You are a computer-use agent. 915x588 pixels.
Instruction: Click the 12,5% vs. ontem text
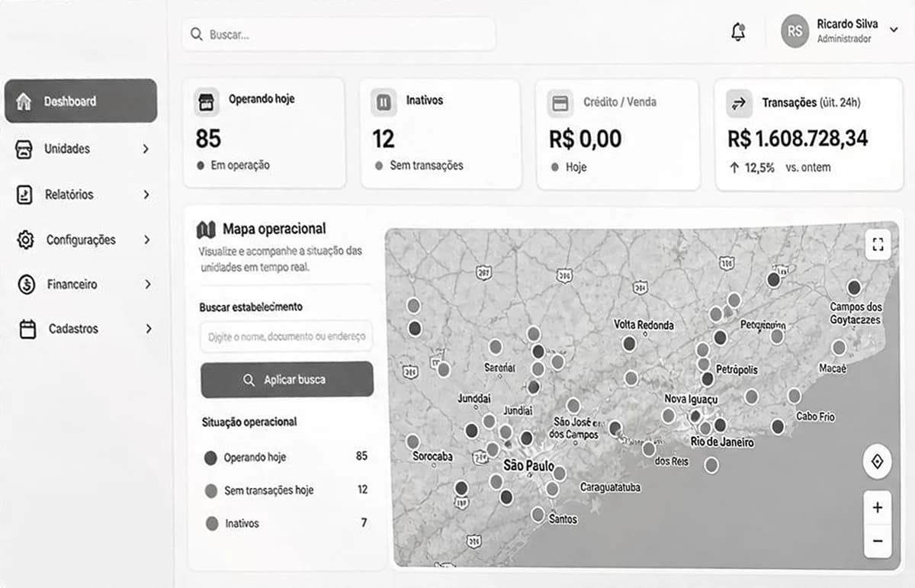coord(780,167)
